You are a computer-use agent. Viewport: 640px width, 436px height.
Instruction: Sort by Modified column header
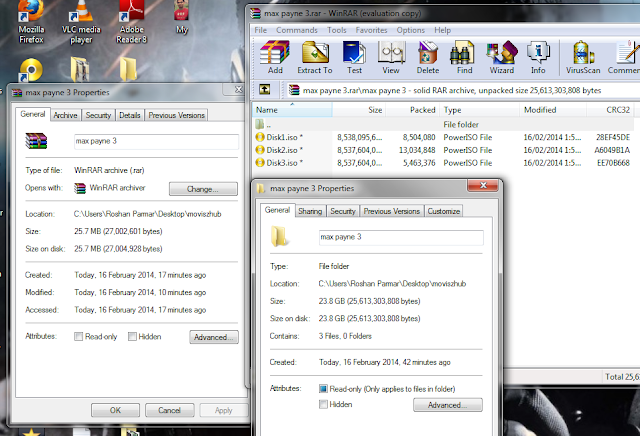pos(553,110)
